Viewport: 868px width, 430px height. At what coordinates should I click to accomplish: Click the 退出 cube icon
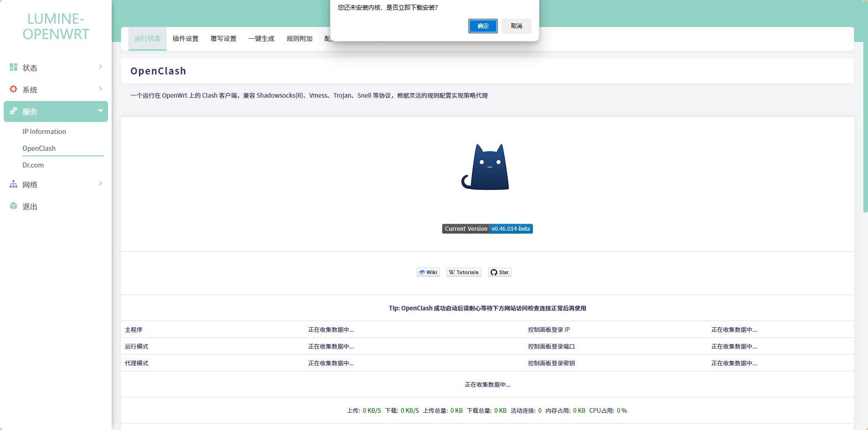(13, 206)
